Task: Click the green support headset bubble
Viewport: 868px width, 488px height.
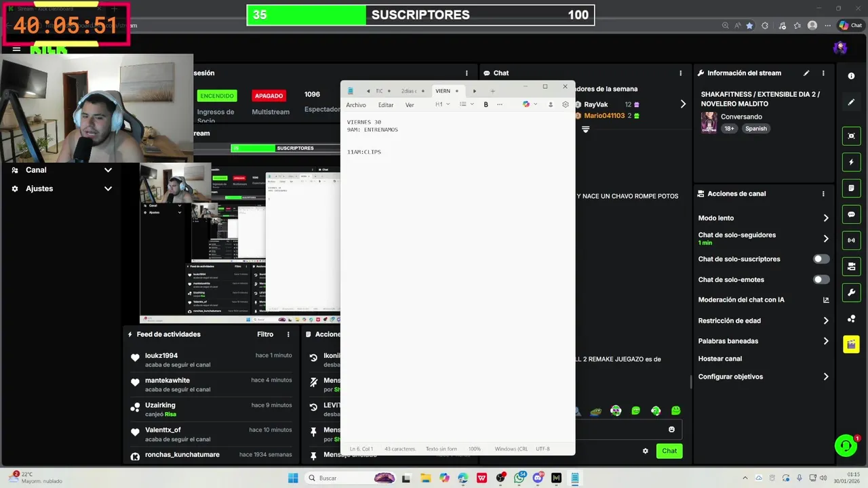Action: [846, 445]
